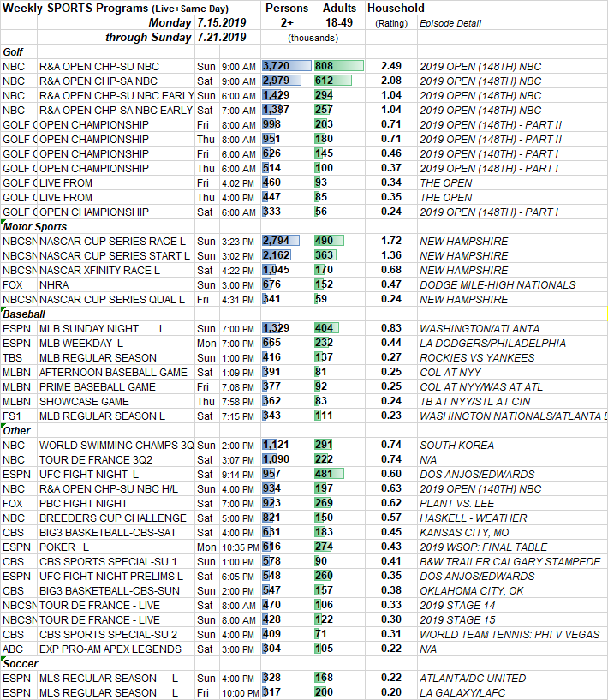
Task: Click the WORLD SWIMMING CHAMPS 3Q cell
Action: coord(115,446)
